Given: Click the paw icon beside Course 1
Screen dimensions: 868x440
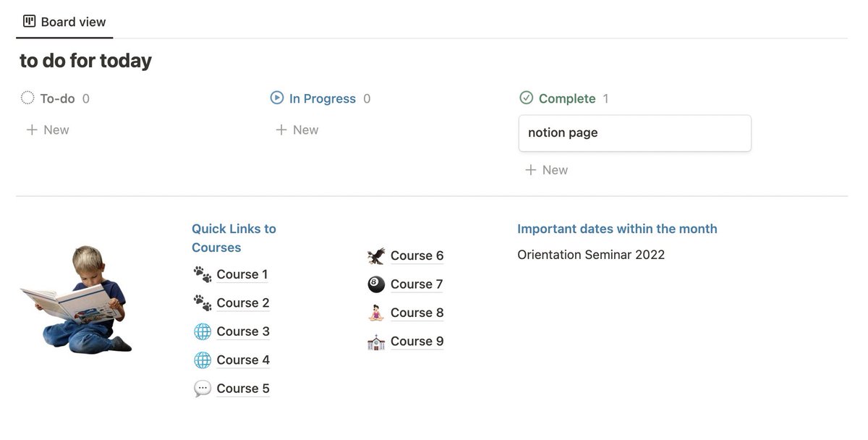Looking at the screenshot, I should [203, 274].
